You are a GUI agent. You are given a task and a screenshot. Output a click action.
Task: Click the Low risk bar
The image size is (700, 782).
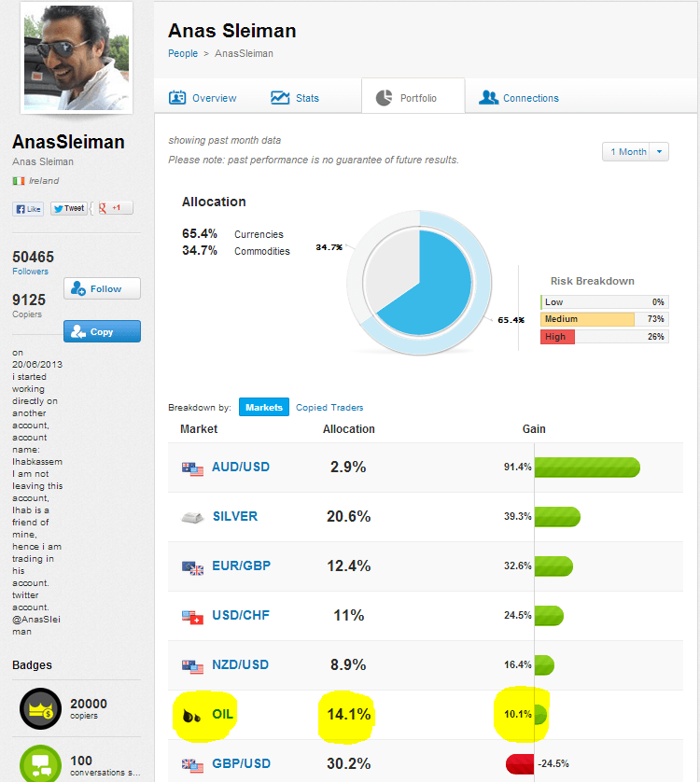point(604,301)
